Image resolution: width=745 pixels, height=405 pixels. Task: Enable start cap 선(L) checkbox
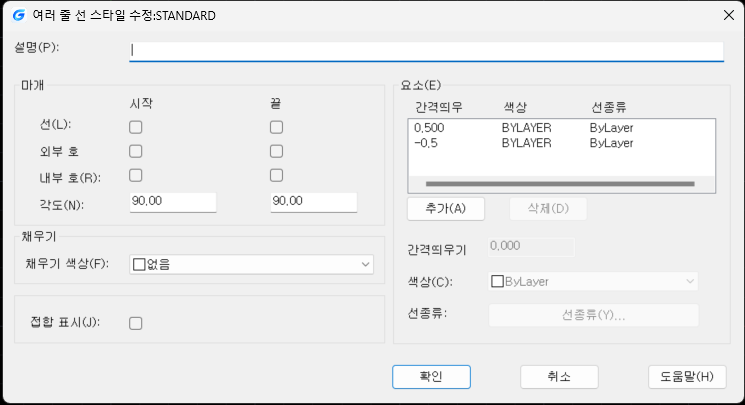[136, 127]
